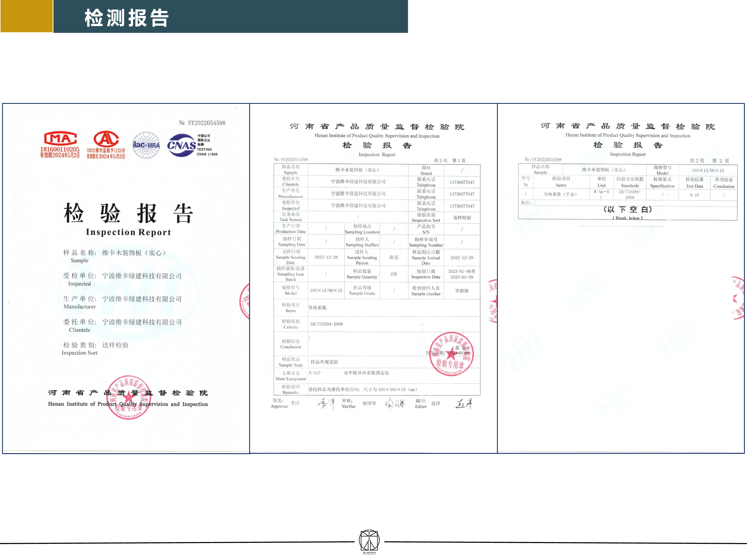
Task: Click 送样检验 beside 'Inspection Sort' on cover
Action: (x=115, y=345)
